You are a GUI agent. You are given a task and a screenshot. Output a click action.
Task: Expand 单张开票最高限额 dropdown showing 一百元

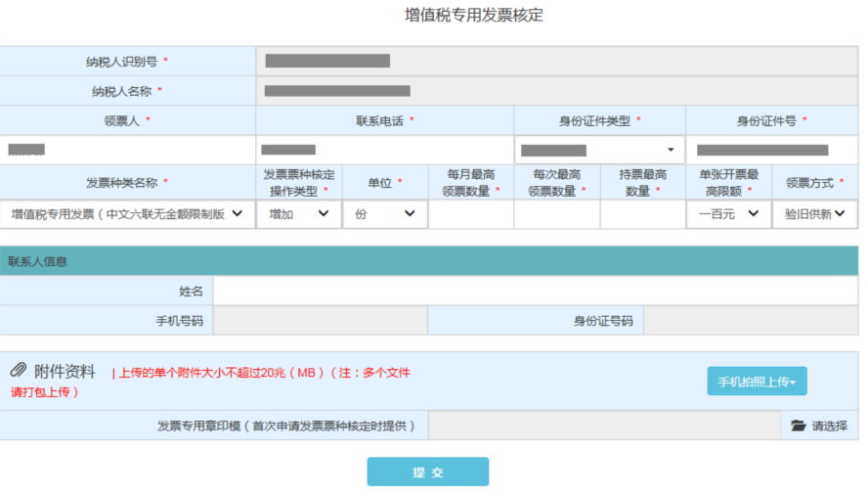point(728,214)
